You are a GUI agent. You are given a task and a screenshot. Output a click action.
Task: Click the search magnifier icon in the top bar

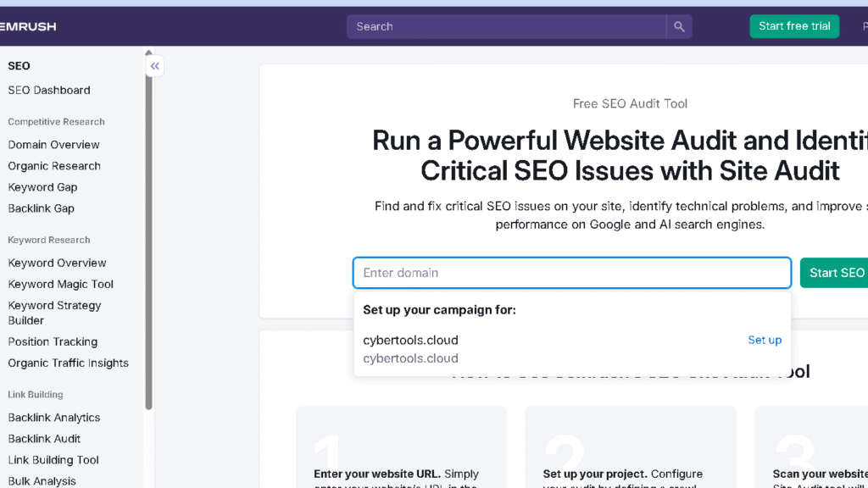coord(679,26)
